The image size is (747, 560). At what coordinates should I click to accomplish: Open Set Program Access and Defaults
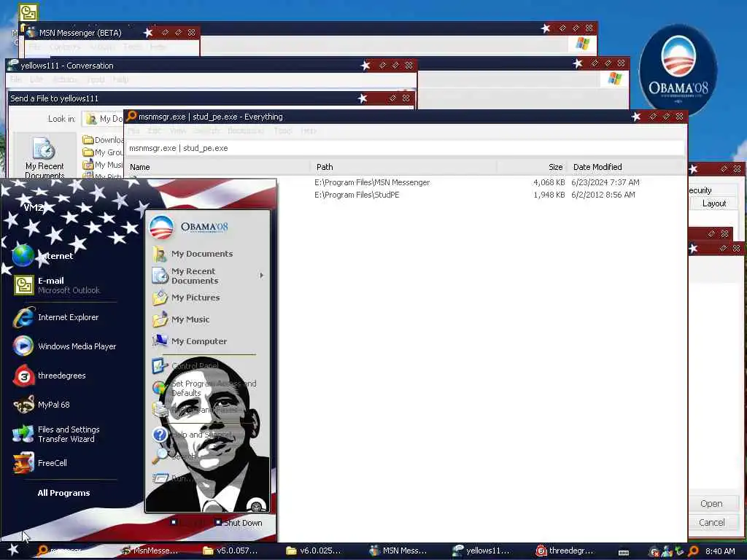(204, 388)
